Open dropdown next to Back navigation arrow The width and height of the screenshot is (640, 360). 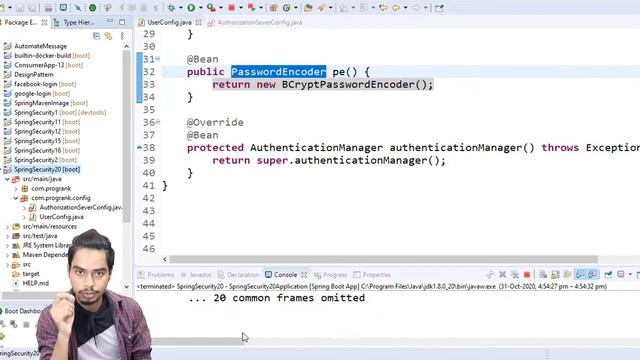click(x=405, y=8)
